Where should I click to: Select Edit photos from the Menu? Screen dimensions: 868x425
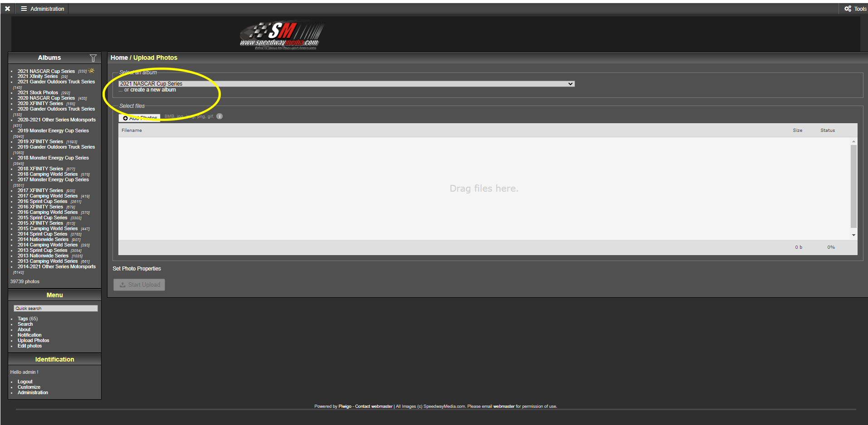click(x=29, y=346)
